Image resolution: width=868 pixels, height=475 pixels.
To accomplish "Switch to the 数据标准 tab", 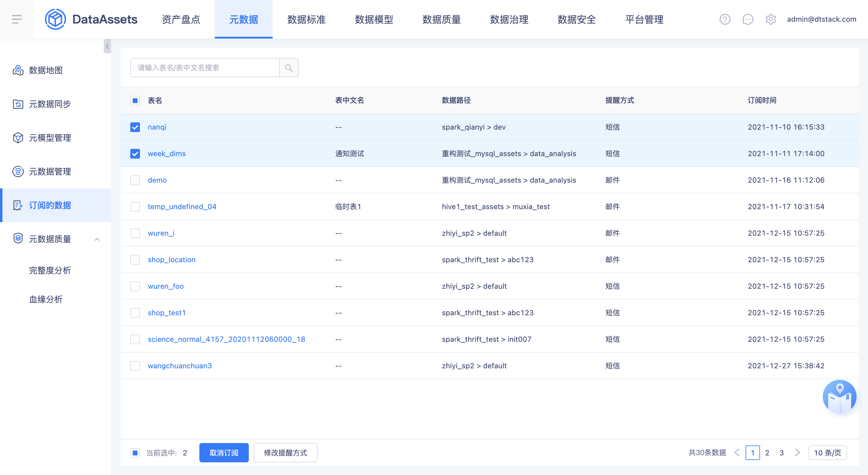I will tap(306, 19).
